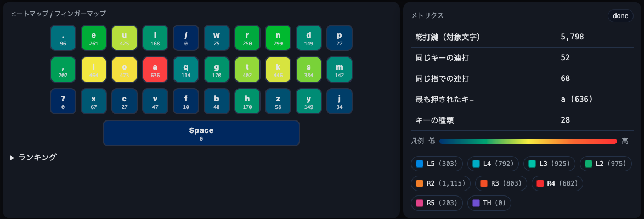Toggle the L5 finger legend chip
This screenshot has width=644, height=219.
437,164
